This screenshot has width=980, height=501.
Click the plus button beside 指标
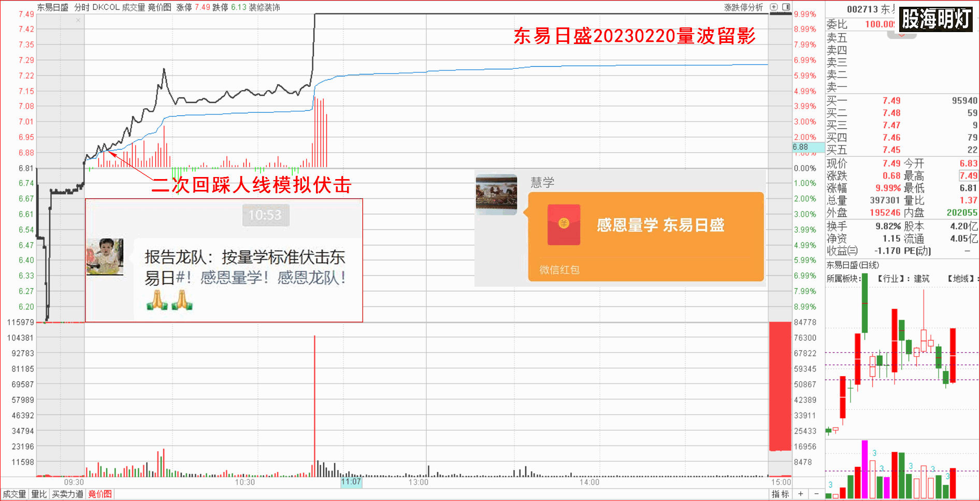click(x=801, y=494)
